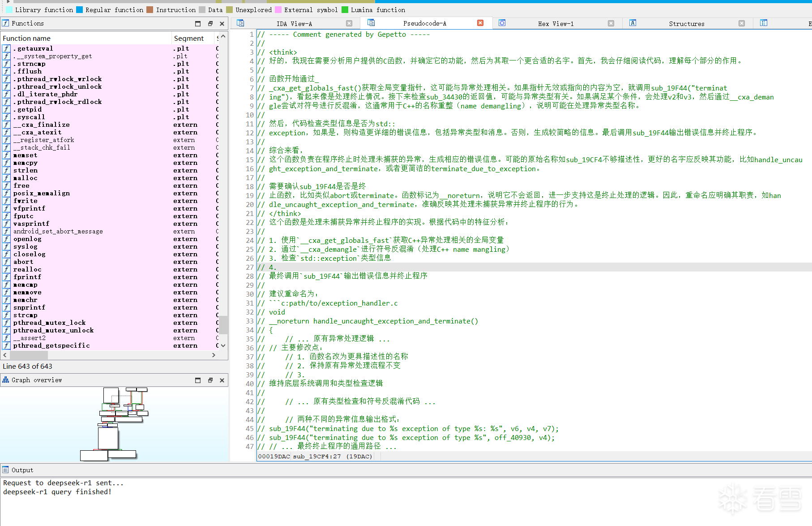
Task: Minimize the Functions panel
Action: (x=198, y=23)
